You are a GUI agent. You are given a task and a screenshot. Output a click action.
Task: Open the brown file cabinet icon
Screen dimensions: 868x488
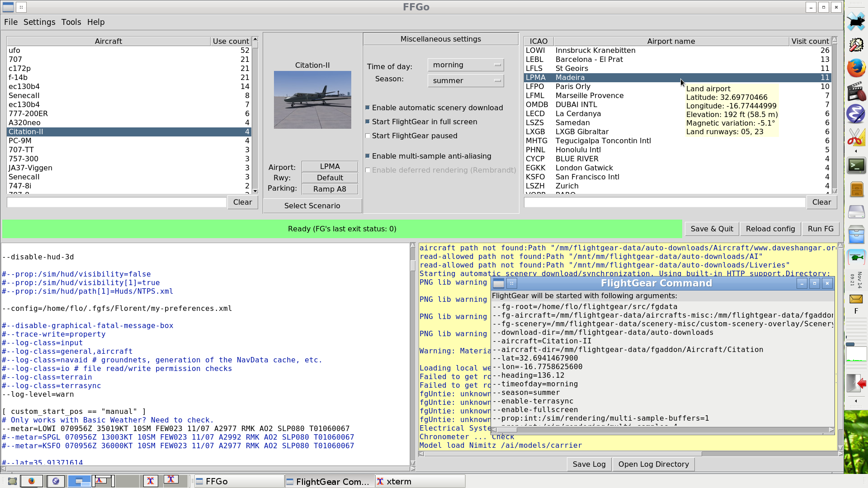(x=856, y=189)
